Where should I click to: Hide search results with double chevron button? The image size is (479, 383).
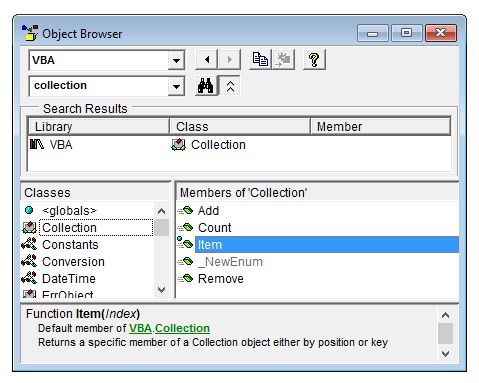click(x=230, y=86)
